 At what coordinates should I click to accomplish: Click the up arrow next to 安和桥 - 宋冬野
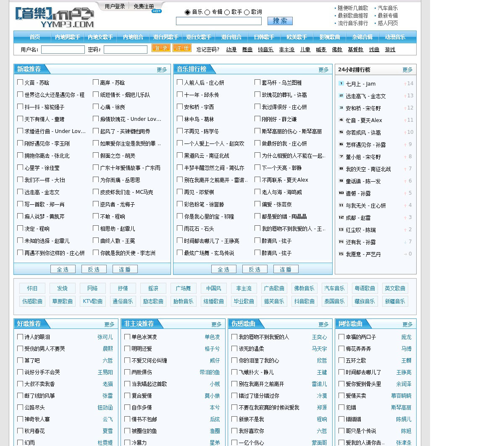coord(405,108)
